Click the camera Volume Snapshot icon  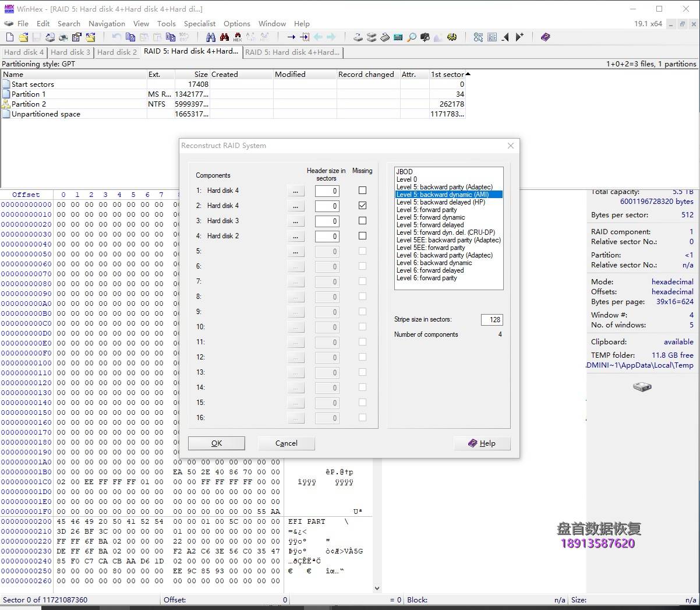(425, 37)
